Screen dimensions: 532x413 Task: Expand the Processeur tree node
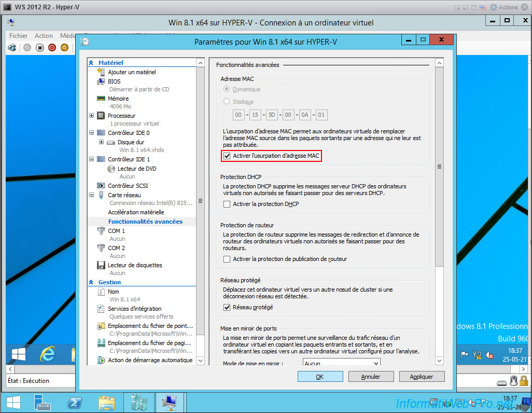[x=92, y=116]
